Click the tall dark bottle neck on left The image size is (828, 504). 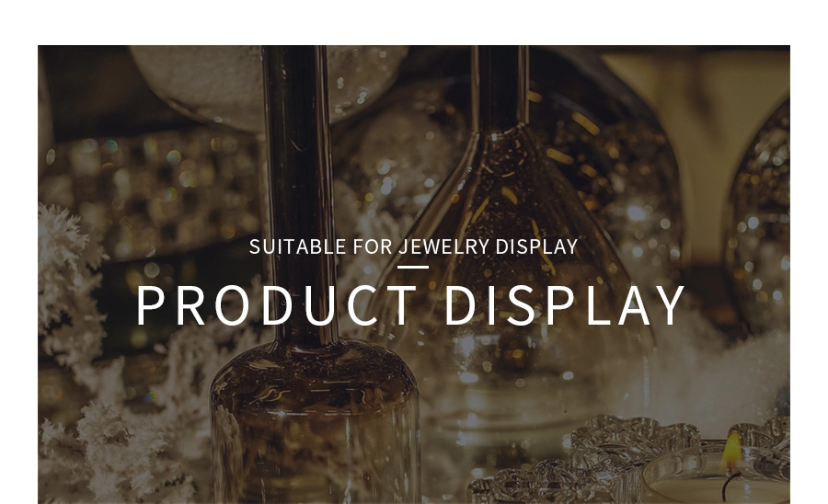point(299,195)
